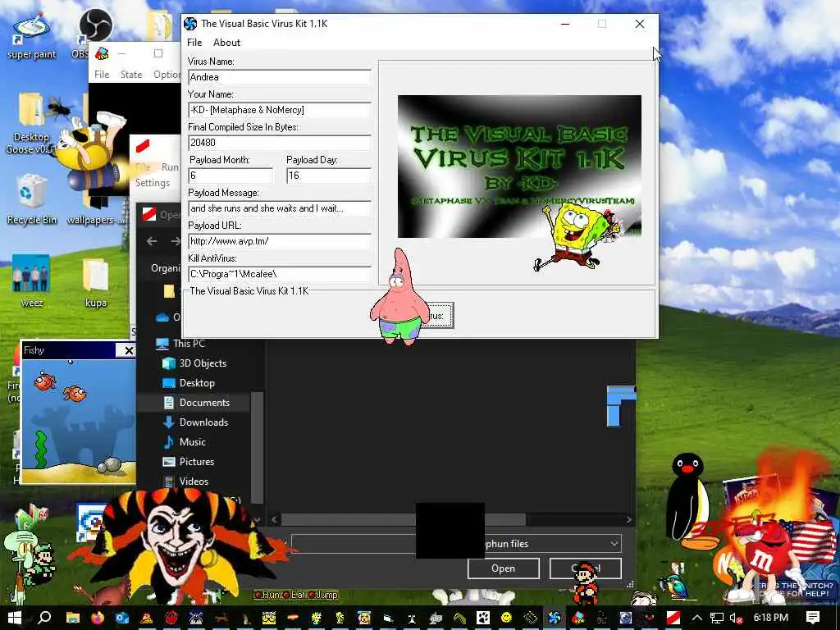Select Desktop in the Open dialog navigation pane
The height and width of the screenshot is (630, 840).
[x=197, y=383]
